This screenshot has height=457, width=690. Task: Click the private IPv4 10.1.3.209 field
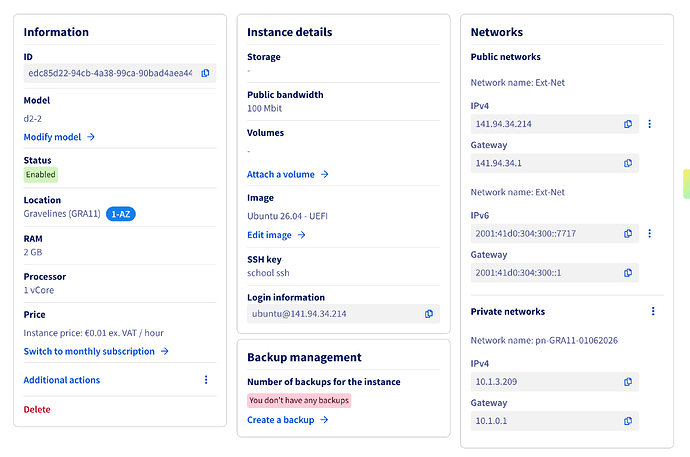pos(554,382)
